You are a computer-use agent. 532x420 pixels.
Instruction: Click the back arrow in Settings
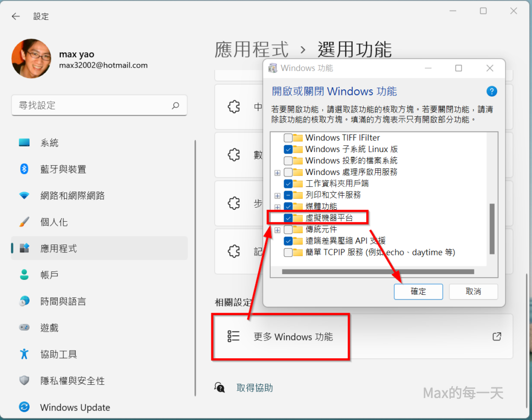16,16
